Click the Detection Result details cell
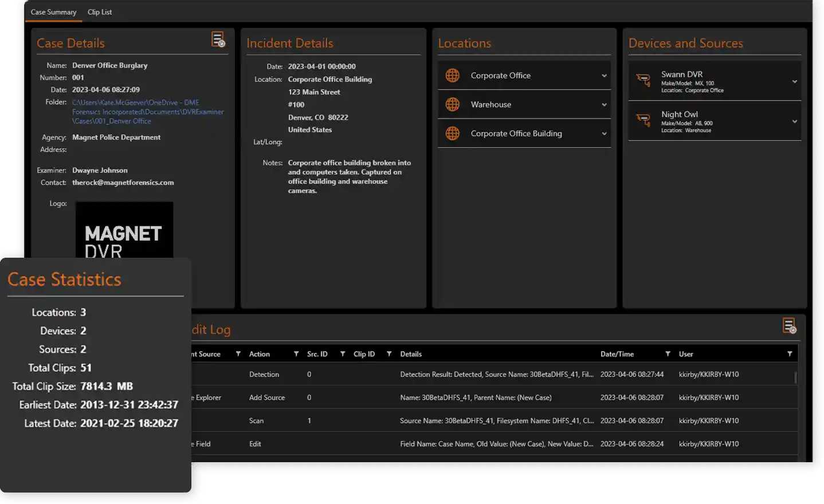This screenshot has height=504, width=824. point(497,374)
